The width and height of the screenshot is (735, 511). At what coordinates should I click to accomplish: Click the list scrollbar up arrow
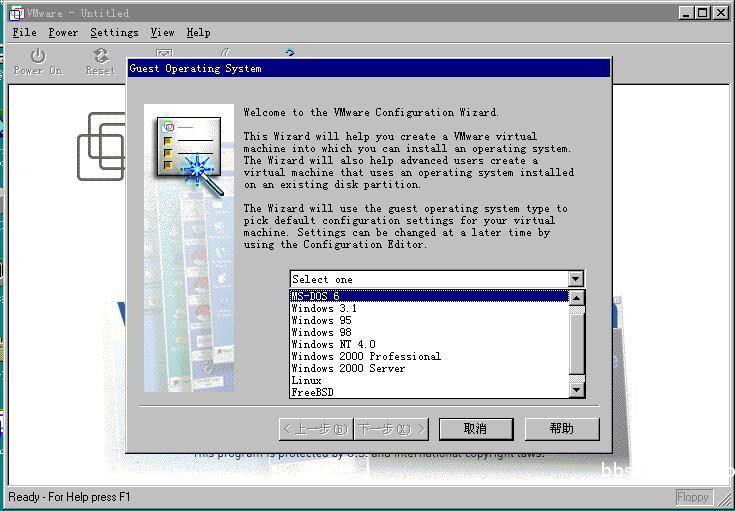(577, 297)
